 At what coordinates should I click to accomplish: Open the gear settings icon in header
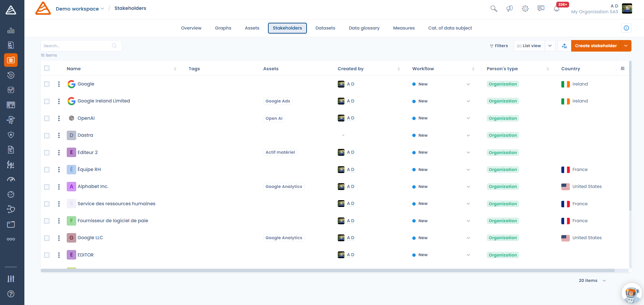(525, 9)
